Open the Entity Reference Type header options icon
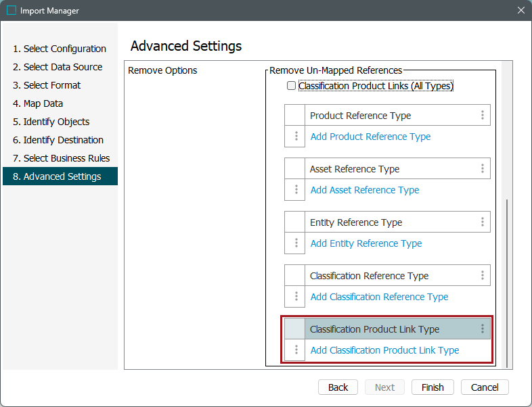 click(483, 222)
